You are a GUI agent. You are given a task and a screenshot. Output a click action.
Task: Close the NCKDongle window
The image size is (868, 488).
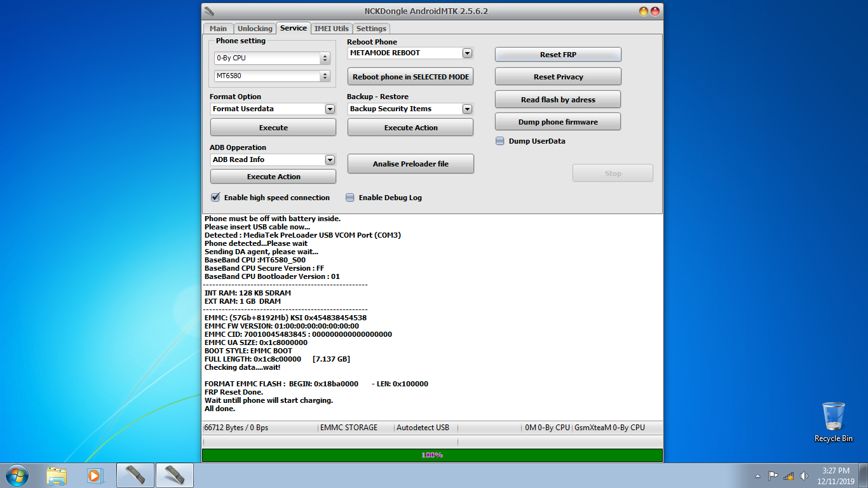click(655, 11)
